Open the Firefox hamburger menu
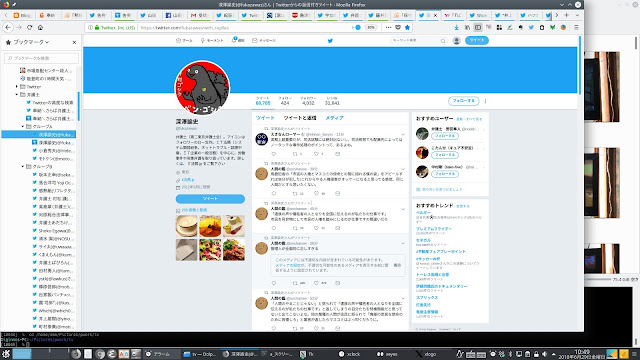 [576, 27]
